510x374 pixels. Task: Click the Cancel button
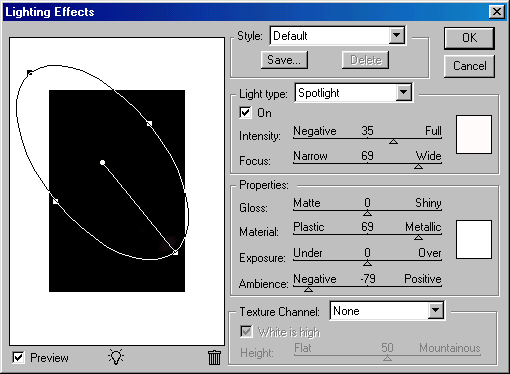coord(469,66)
